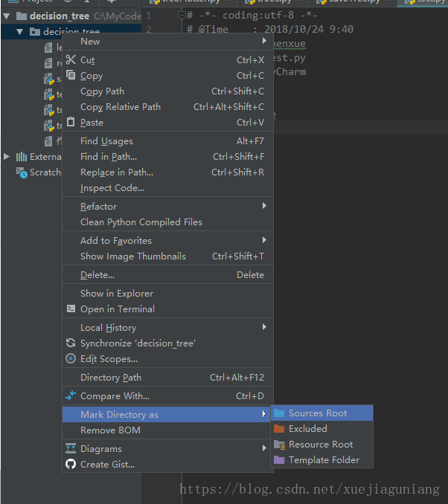Select Find Usages
The image size is (448, 504).
pos(167,140)
